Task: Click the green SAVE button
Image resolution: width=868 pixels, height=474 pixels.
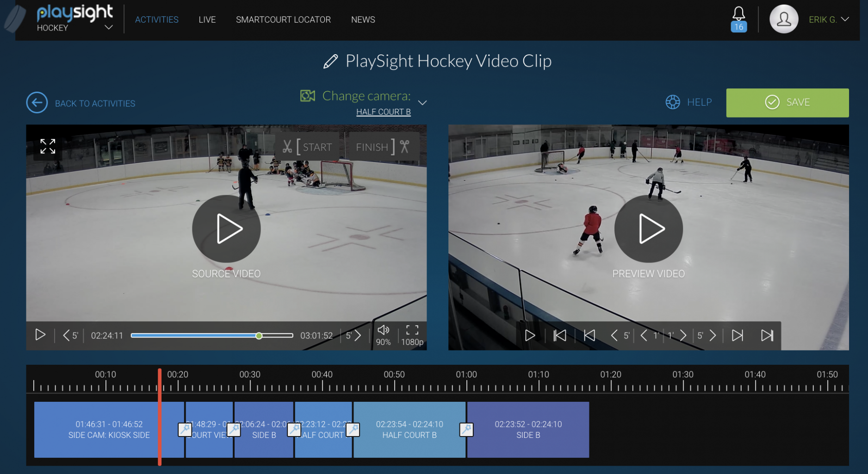Action: tap(787, 102)
